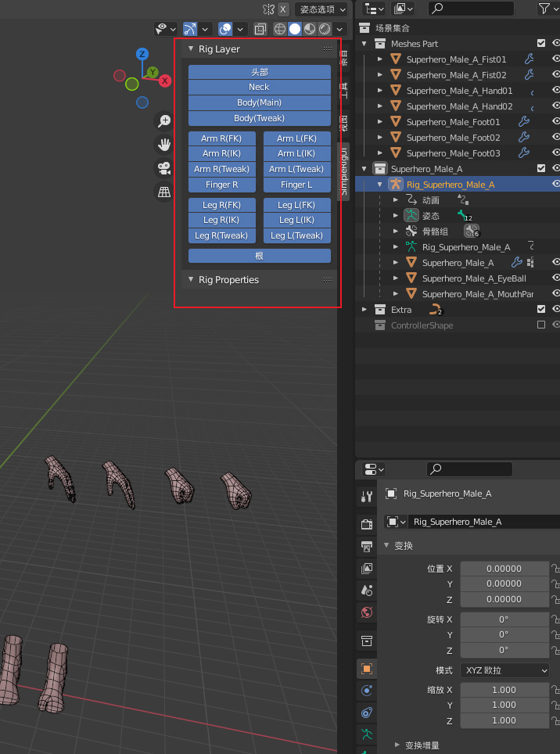Uncheck the Superhero_Male_A collection checkbox
The image size is (560, 754).
coord(541,168)
